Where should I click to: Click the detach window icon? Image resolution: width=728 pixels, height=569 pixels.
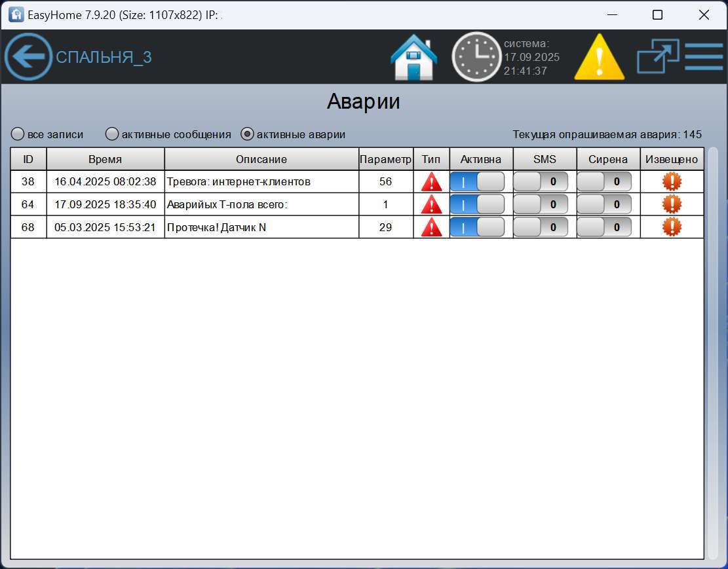[x=658, y=57]
